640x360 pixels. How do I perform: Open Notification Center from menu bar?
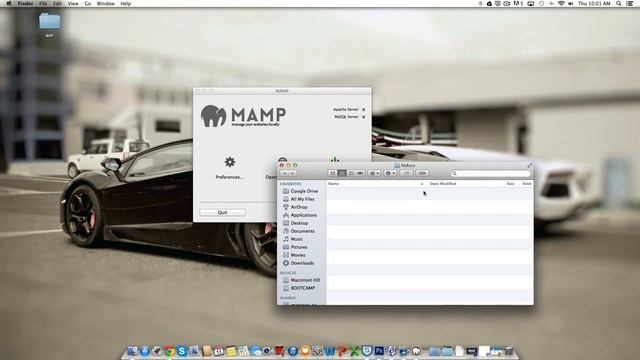pyautogui.click(x=630, y=3)
